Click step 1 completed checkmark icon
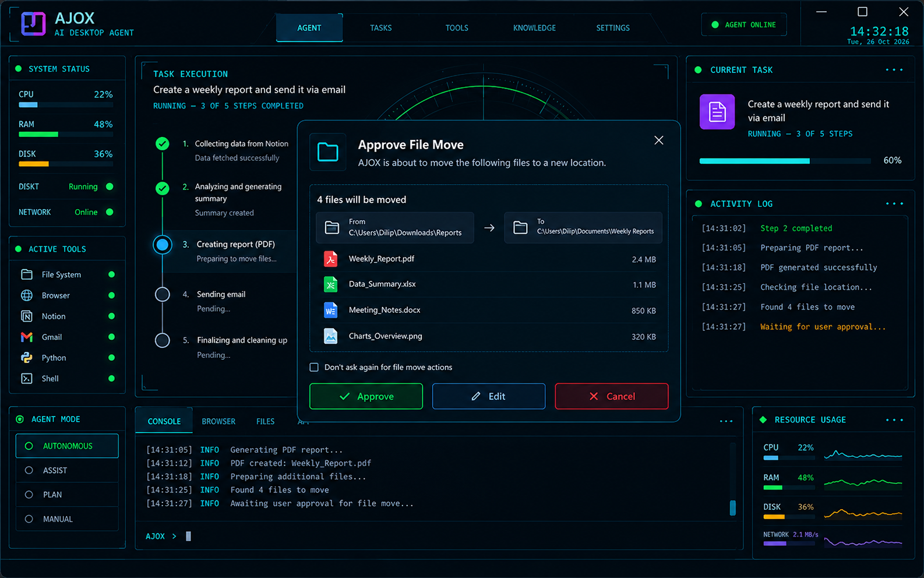 click(163, 143)
